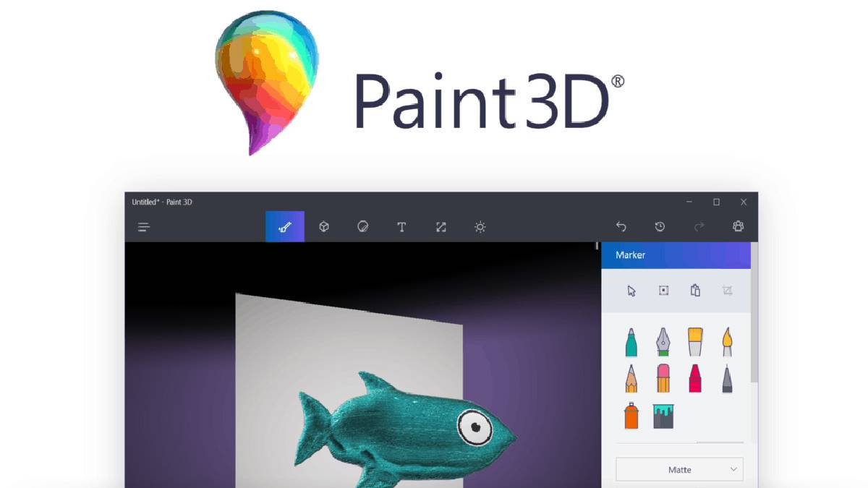
Task: Select the gray Pixel pen tool
Action: 728,378
